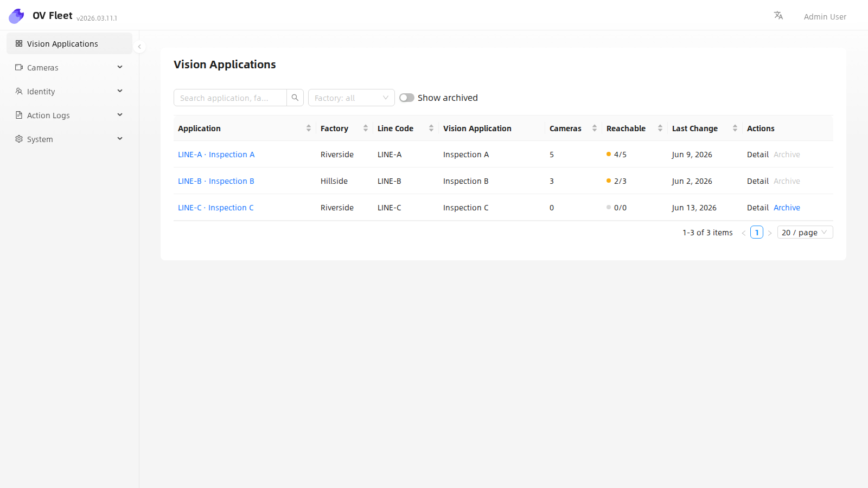Open the Cameras menu item
Image resolution: width=868 pixels, height=488 pixels.
point(69,67)
